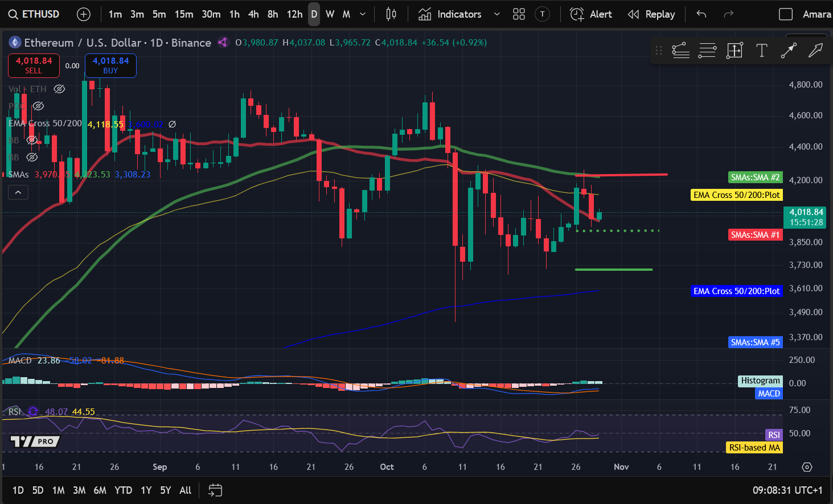
Task: Click the red SELL button
Action: (34, 65)
